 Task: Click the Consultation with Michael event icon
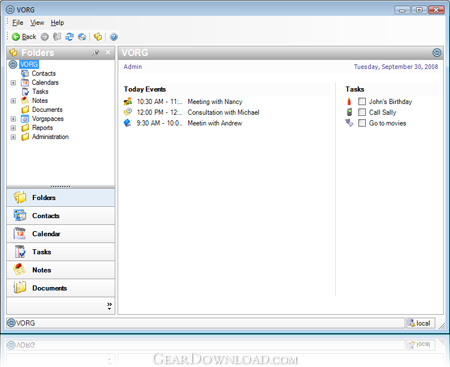128,112
